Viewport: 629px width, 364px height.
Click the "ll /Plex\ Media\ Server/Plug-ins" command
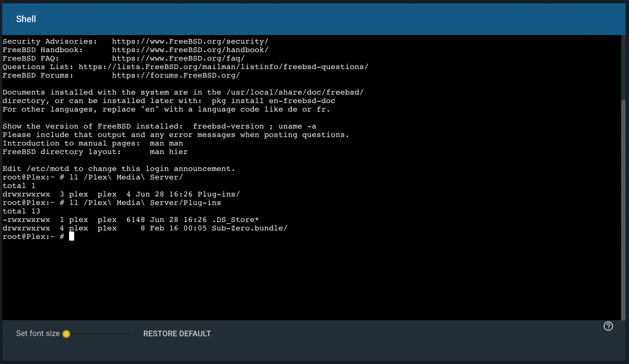[145, 203]
